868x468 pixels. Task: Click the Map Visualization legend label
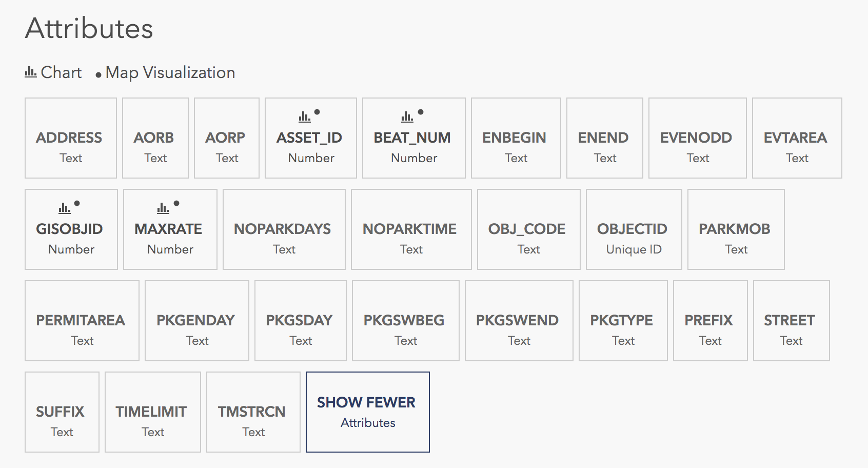click(170, 73)
